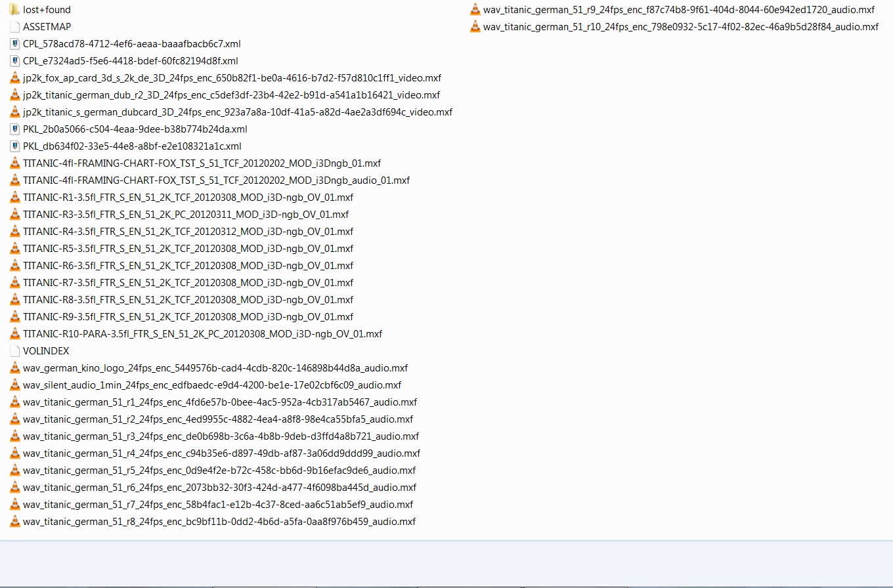Click icon of CPL_e7324ad5 xml file
This screenshot has width=893, height=588.
pyautogui.click(x=14, y=61)
